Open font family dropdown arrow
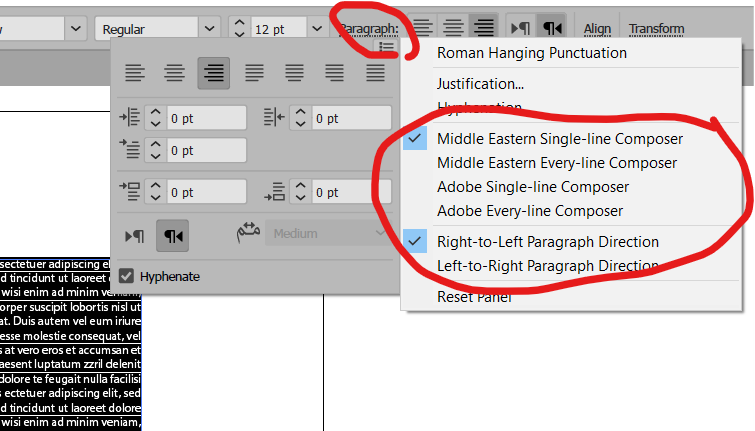 (76, 29)
